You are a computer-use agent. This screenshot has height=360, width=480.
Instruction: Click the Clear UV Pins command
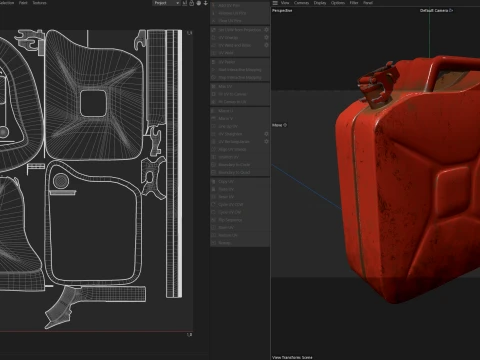(x=240, y=21)
